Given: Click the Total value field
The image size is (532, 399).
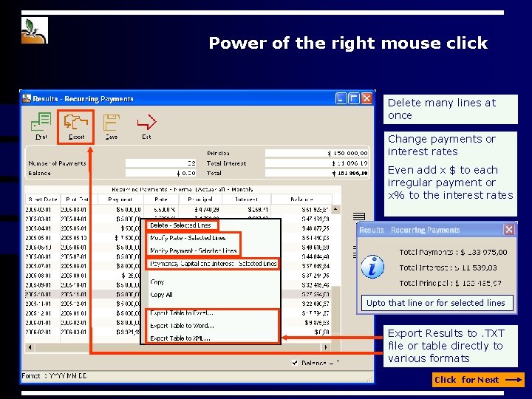Looking at the screenshot, I should [316, 173].
